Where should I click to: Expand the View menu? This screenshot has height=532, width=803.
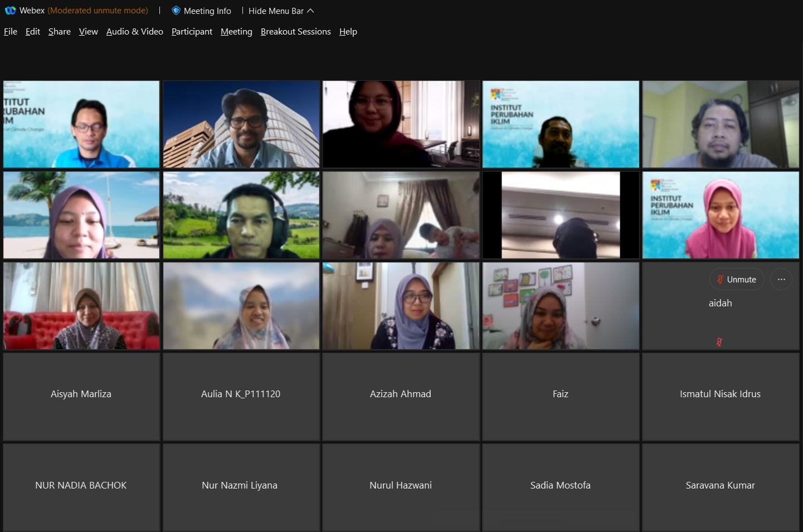pos(89,32)
